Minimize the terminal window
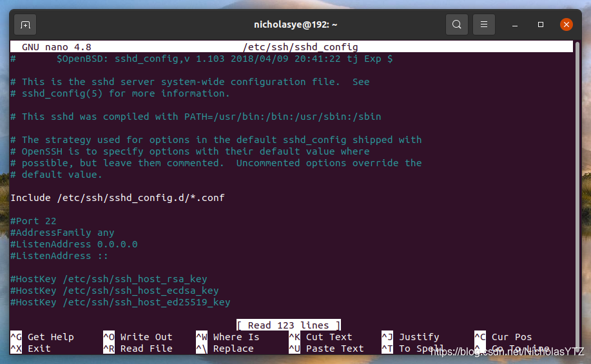 pos(514,25)
